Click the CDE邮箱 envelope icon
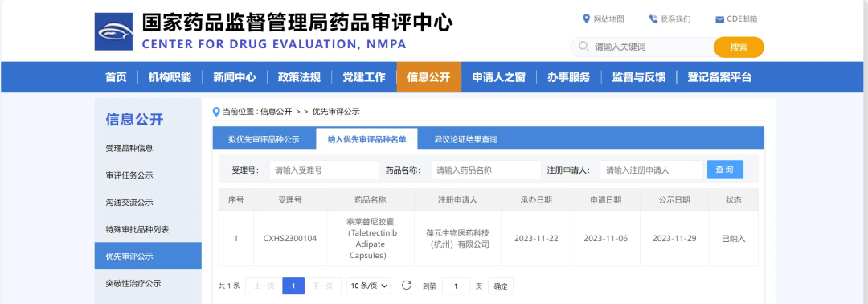 pyautogui.click(x=719, y=19)
